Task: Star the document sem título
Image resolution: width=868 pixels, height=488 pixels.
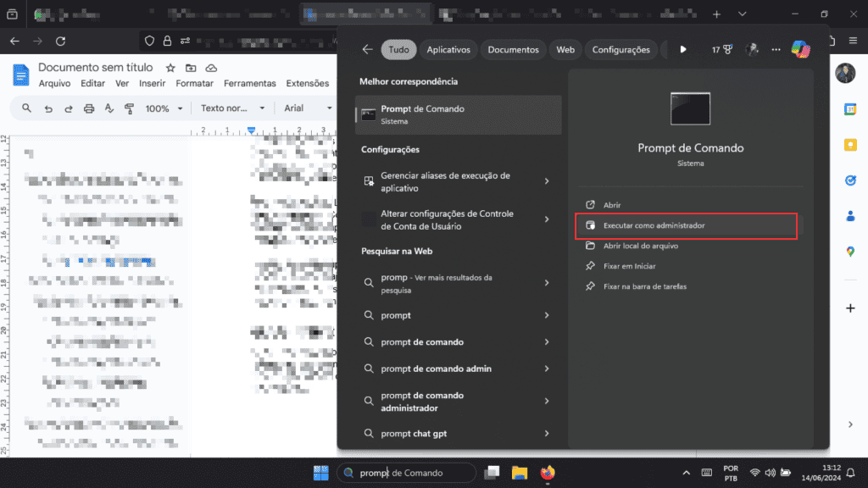Action: [x=170, y=68]
